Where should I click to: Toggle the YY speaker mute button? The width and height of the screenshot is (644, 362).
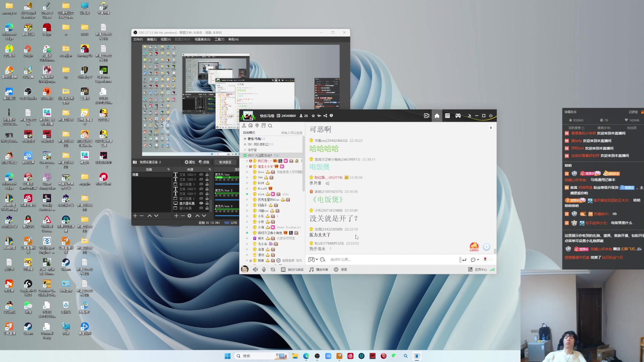[x=255, y=269]
